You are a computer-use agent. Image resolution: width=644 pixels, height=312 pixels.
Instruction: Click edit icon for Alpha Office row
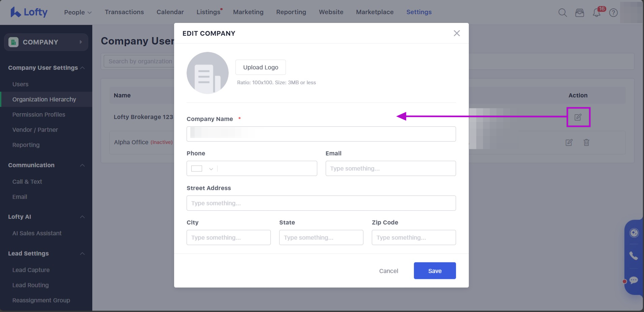[x=569, y=143]
